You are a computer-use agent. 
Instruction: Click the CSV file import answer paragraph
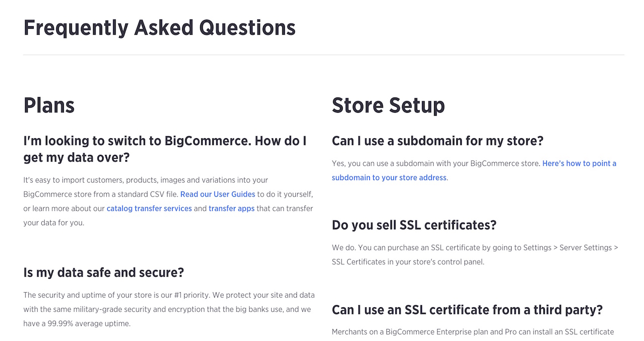[x=169, y=201]
